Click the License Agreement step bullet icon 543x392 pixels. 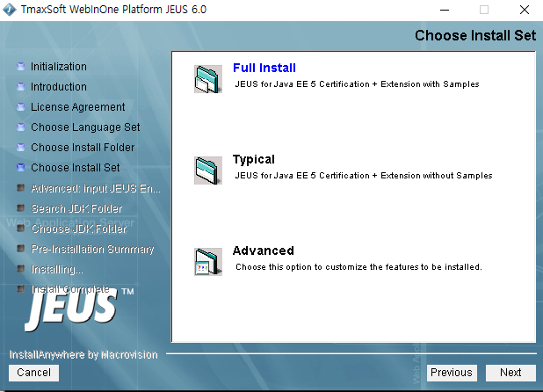(21, 107)
